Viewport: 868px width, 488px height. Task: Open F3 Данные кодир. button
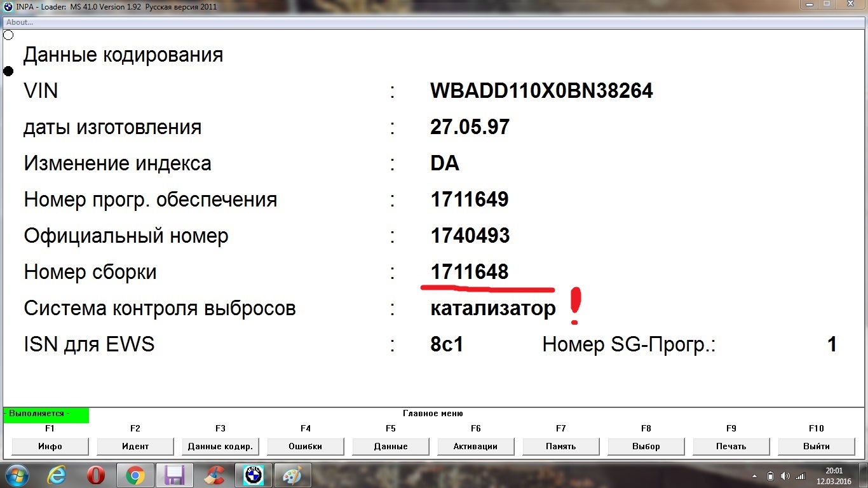(x=220, y=446)
